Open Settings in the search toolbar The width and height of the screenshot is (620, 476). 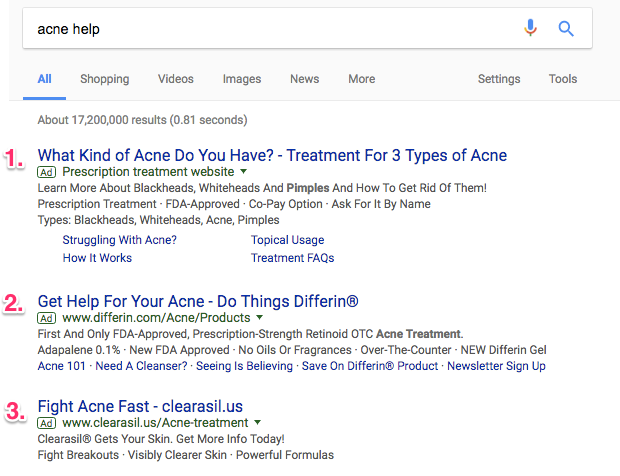click(x=499, y=79)
